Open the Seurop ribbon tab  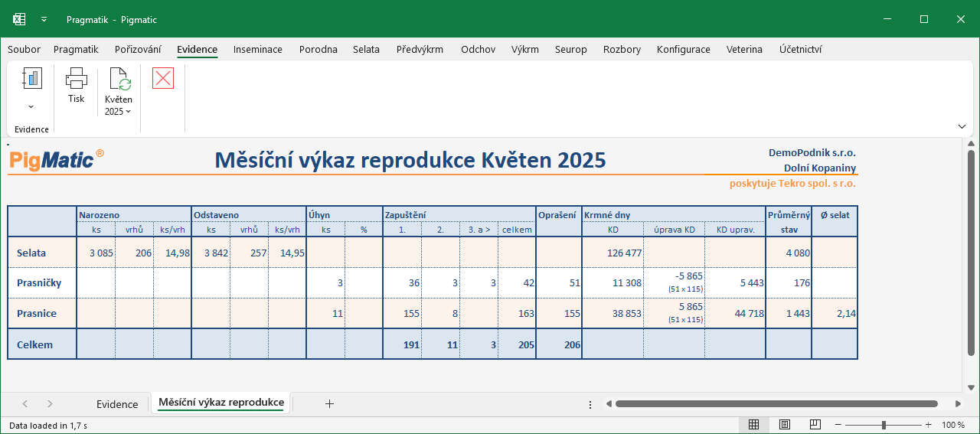[x=571, y=50]
